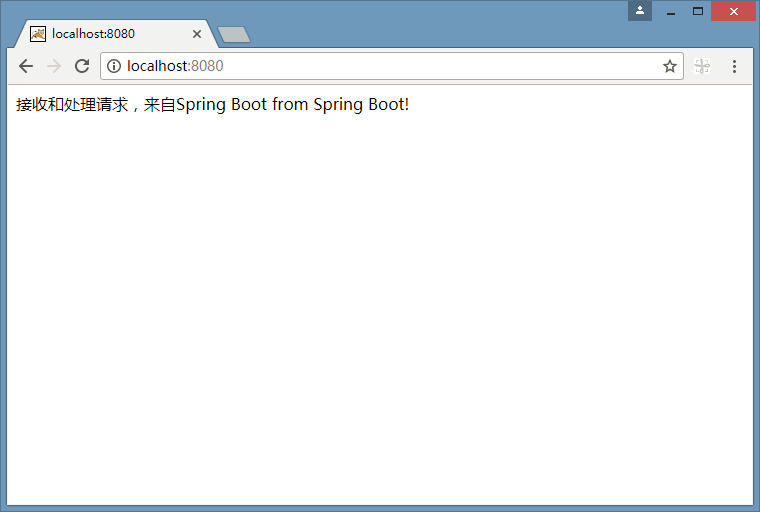
Task: Focus the address bar showing localhost:8080
Action: pyautogui.click(x=392, y=66)
